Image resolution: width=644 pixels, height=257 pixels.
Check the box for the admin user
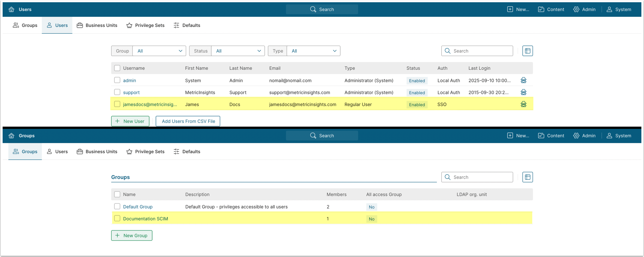117,80
